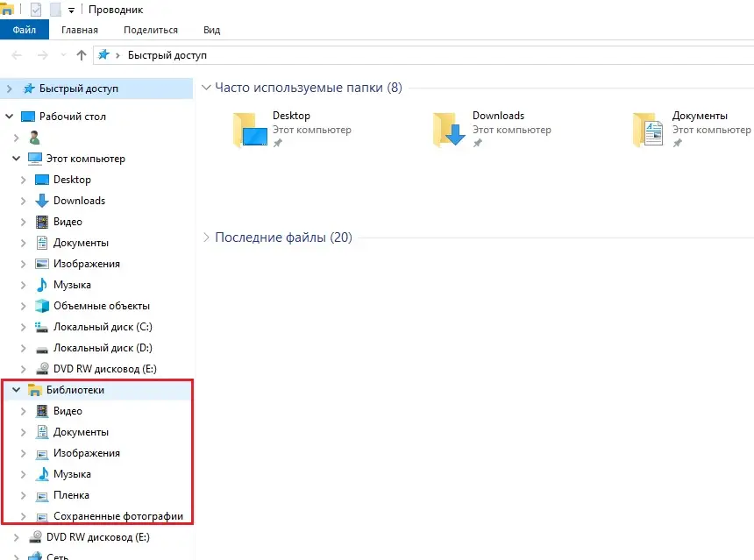This screenshot has height=560, width=754.
Task: Go up one folder level with the up arrow
Action: 82,55
